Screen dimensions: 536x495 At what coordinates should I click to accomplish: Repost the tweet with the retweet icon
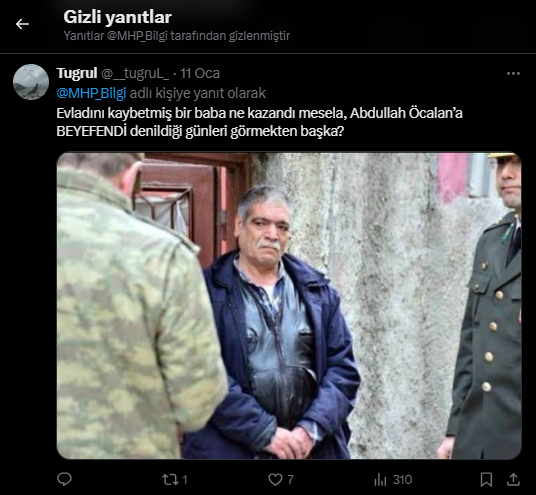(170, 480)
